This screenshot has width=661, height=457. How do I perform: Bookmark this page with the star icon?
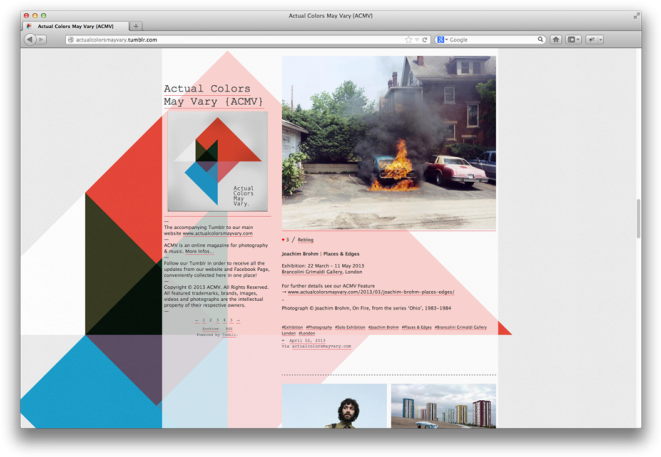(x=408, y=39)
